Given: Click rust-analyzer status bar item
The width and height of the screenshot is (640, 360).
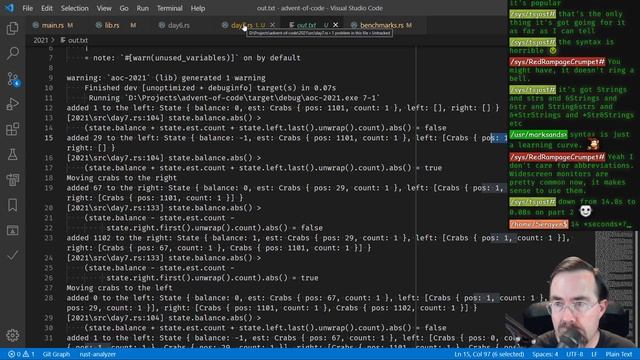Looking at the screenshot, I should click(98, 354).
